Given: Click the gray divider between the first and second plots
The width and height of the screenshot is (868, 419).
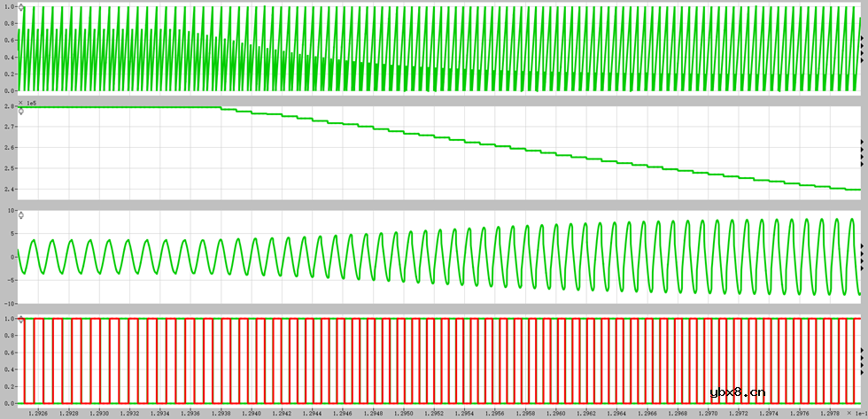Looking at the screenshot, I should (434, 97).
